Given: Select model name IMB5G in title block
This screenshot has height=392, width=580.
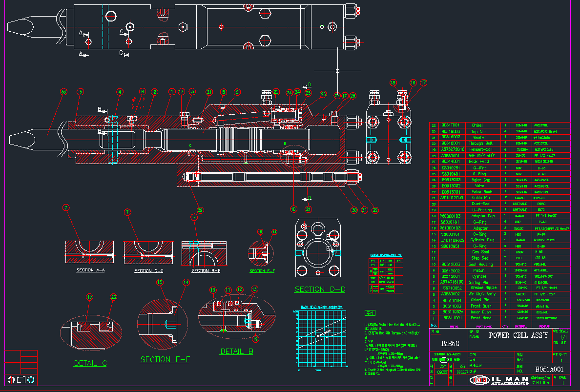Looking at the screenshot, I should 450,343.
